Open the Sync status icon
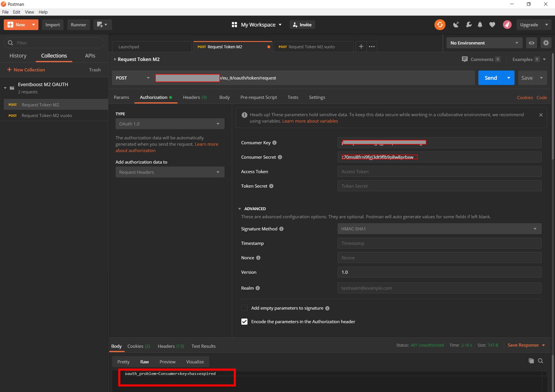555x392 pixels. coord(439,25)
